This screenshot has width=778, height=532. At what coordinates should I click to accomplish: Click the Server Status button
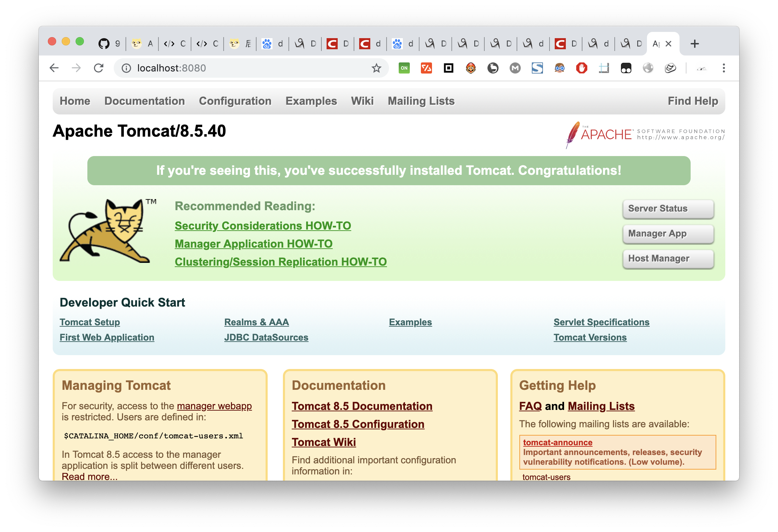click(668, 209)
